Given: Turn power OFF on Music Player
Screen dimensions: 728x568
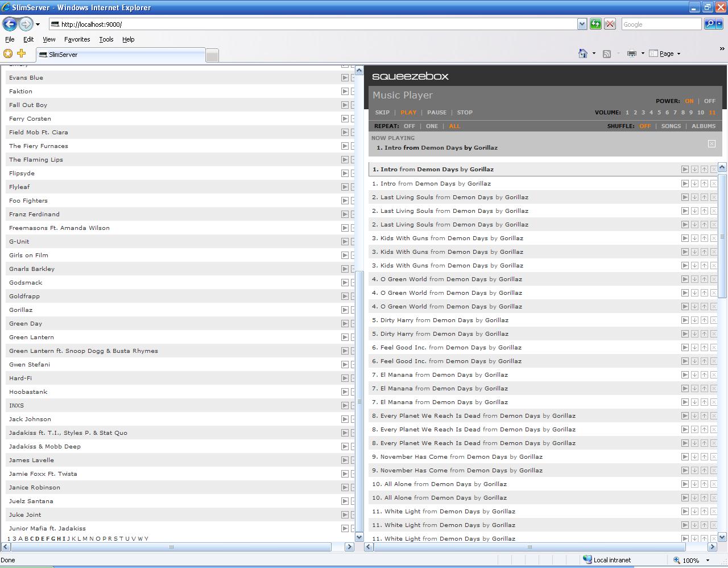Looking at the screenshot, I should (709, 101).
